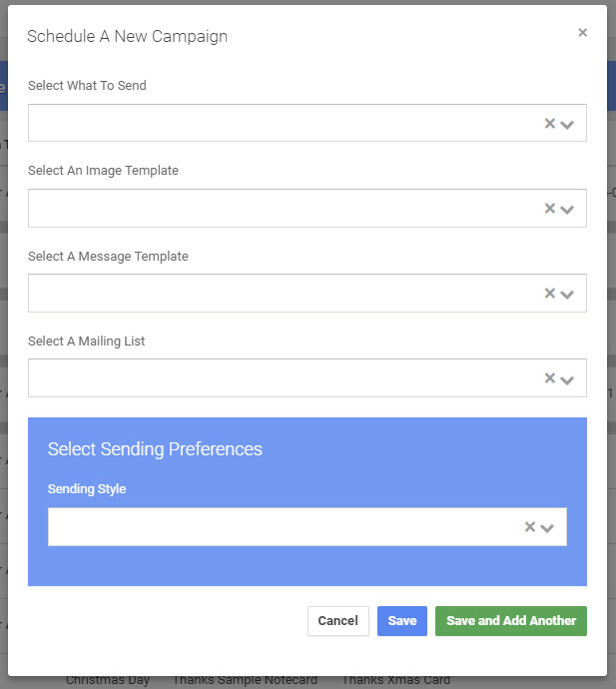Expand the Mailing List dropdown arrow
616x689 pixels.
568,379
